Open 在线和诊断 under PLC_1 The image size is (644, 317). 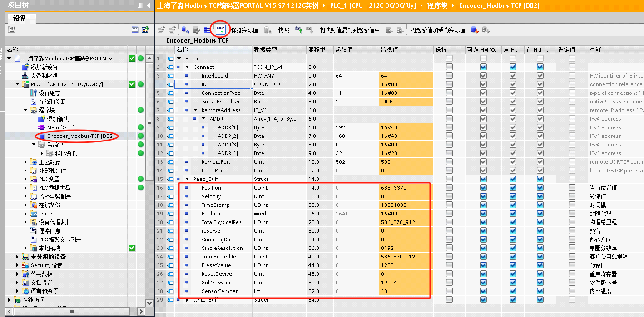tap(52, 102)
